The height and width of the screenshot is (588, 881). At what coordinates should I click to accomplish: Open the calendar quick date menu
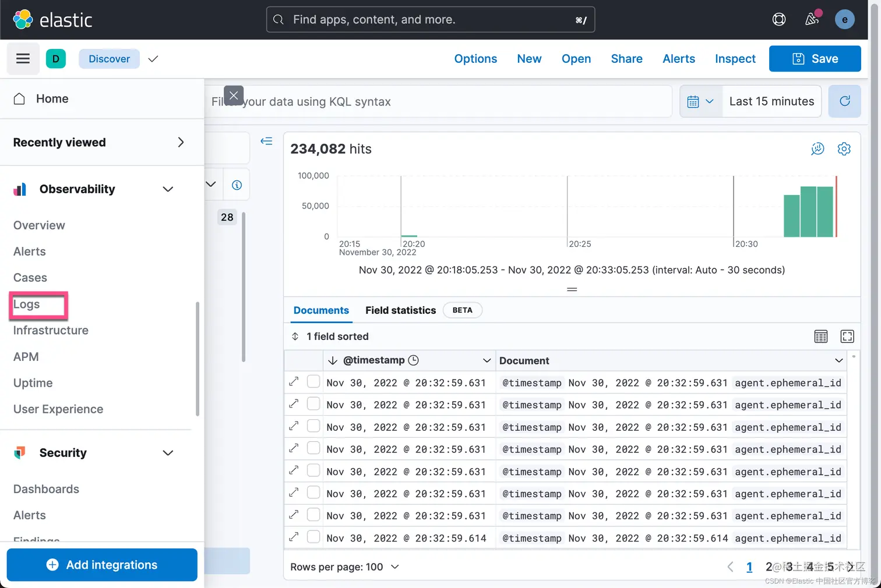(x=700, y=101)
